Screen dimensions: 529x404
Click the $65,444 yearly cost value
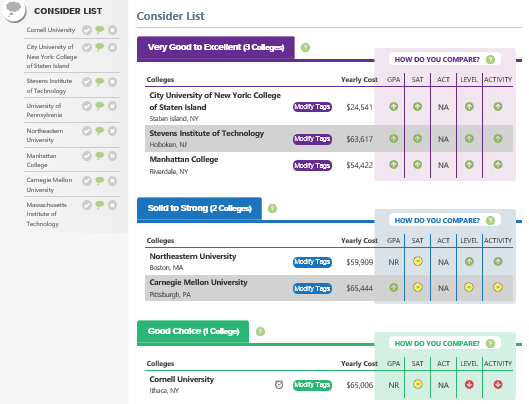360,288
